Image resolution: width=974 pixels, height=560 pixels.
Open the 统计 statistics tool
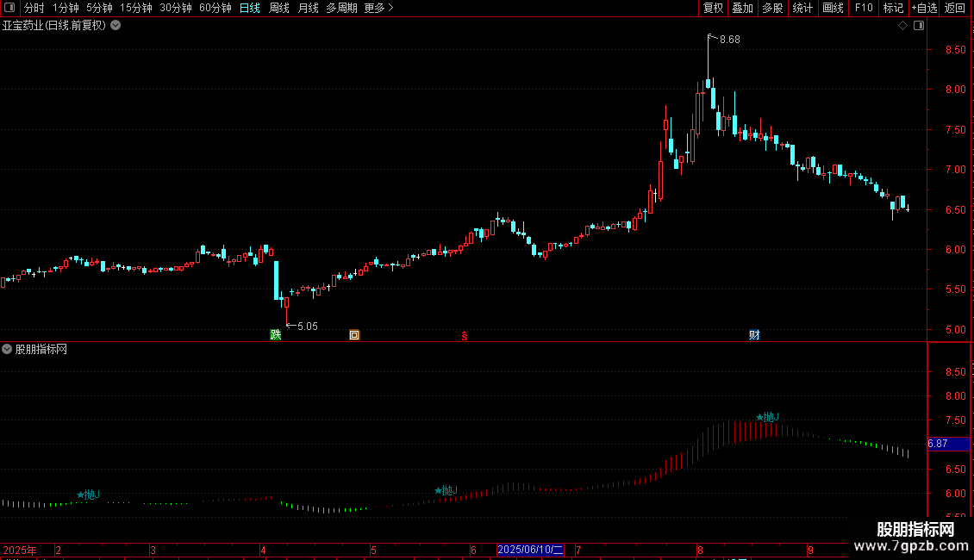pos(802,8)
